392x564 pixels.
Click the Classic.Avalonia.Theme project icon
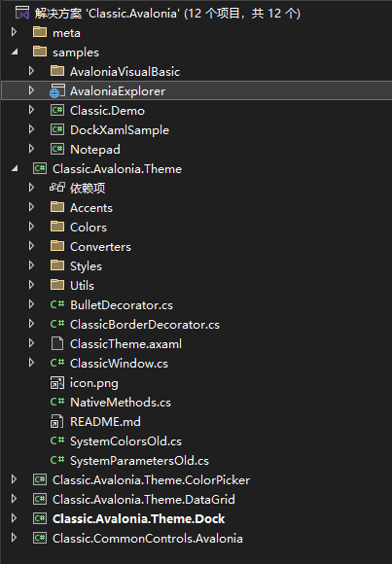(40, 168)
